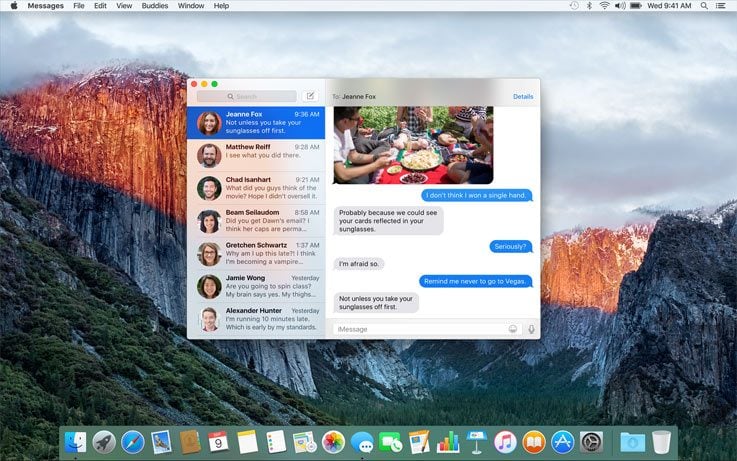Select the Matthew Reiff conversation
This screenshot has height=461, width=737.
[x=256, y=155]
